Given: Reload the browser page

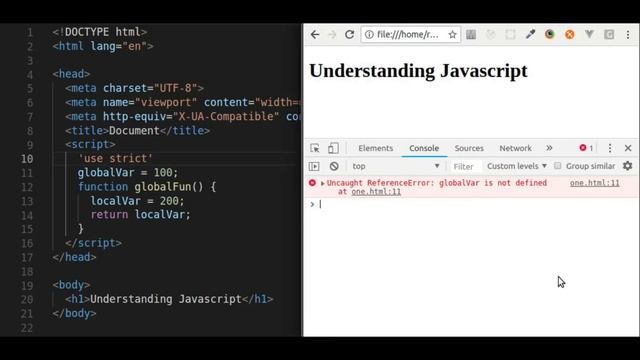Looking at the screenshot, I should [349, 35].
